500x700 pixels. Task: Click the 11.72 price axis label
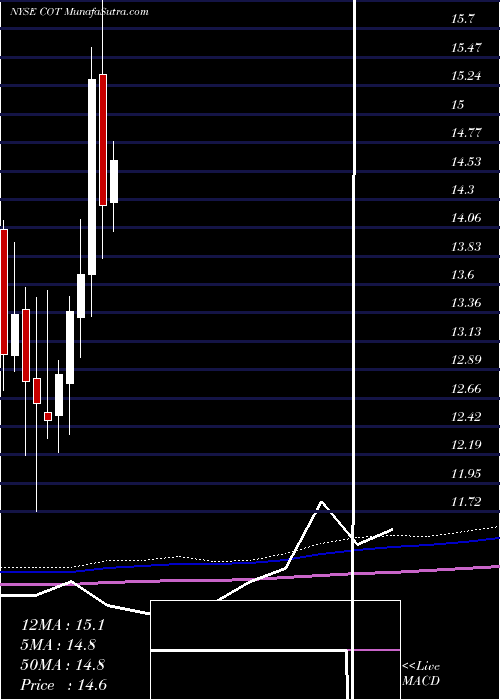[x=467, y=502]
